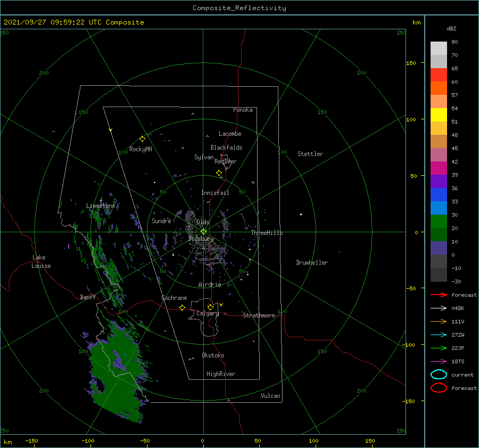Select the yellow diamond inside the Calgary outline
This screenshot has height=448, width=479.
tap(210, 307)
